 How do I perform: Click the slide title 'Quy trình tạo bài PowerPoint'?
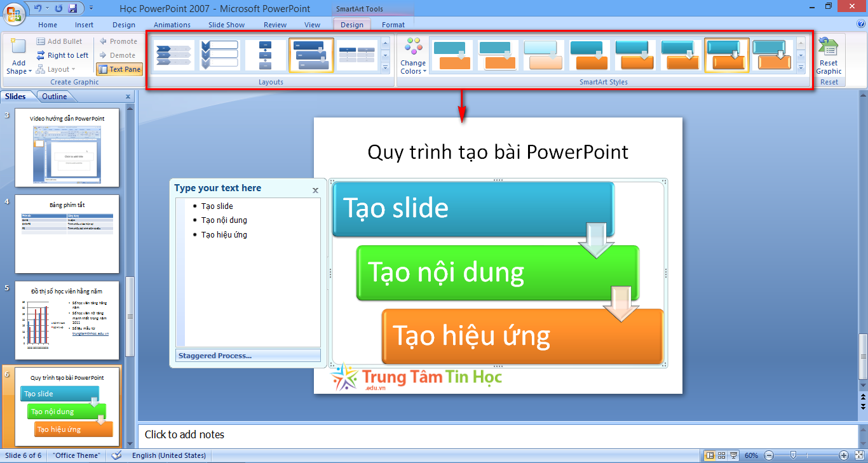498,152
